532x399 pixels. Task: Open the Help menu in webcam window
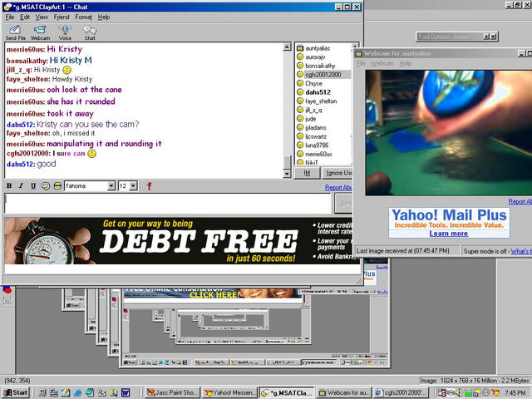(x=406, y=63)
